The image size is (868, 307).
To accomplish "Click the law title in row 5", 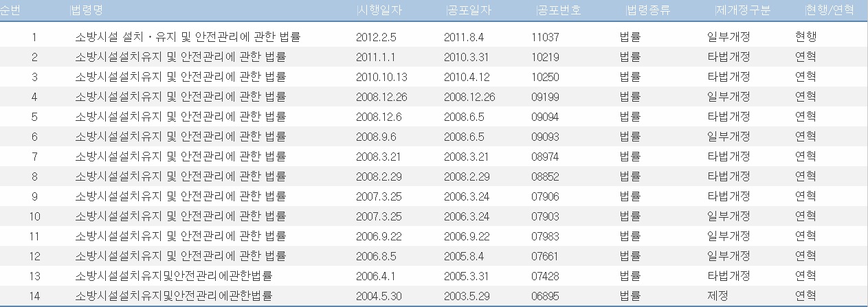I will (x=180, y=117).
